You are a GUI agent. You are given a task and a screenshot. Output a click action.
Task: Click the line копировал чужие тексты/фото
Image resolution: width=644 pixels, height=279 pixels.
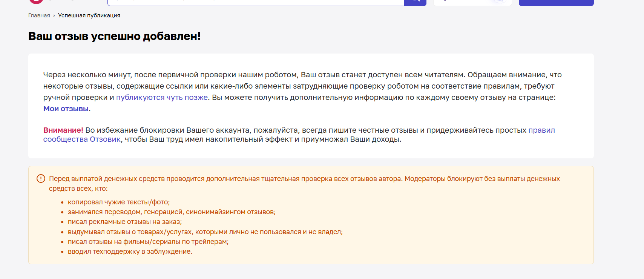point(119,202)
